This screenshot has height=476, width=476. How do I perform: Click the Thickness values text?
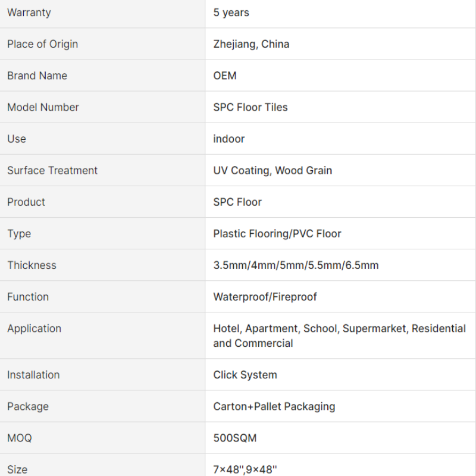[296, 265]
